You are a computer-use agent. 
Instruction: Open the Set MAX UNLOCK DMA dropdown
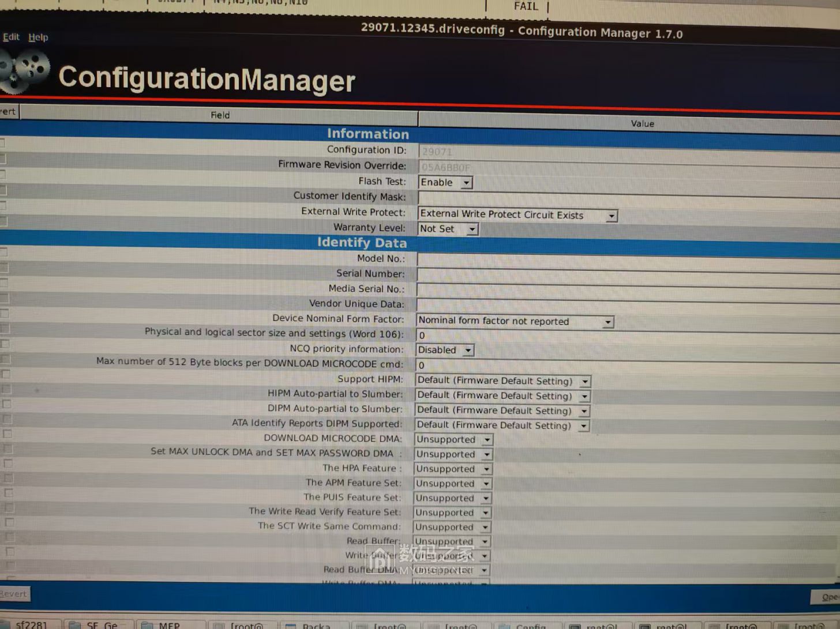(x=453, y=454)
